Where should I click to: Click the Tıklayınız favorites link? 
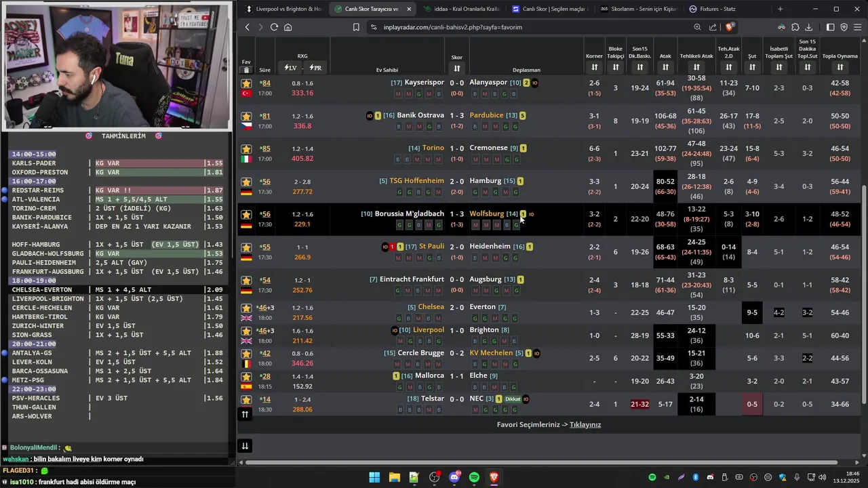(585, 425)
